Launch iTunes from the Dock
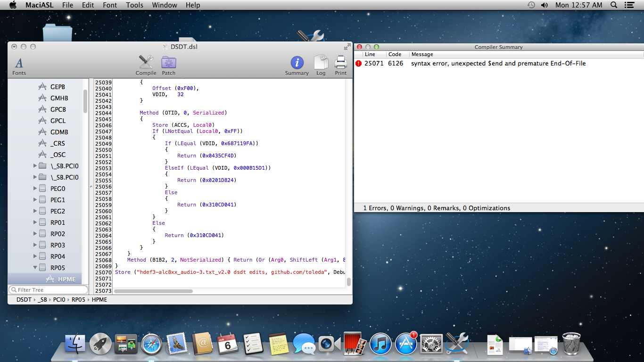The image size is (644, 362). 380,344
